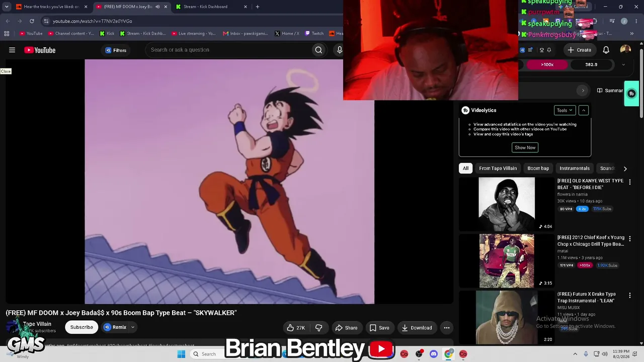Image resolution: width=644 pixels, height=362 pixels.
Task: Click the teal TubeBuddy side tab icon
Action: (x=631, y=94)
